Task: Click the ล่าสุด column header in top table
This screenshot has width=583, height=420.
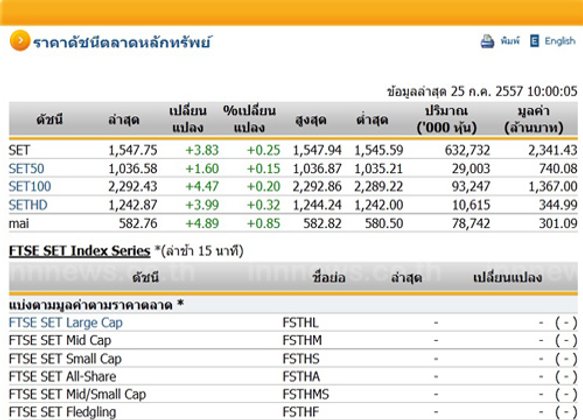Action: click(x=123, y=120)
